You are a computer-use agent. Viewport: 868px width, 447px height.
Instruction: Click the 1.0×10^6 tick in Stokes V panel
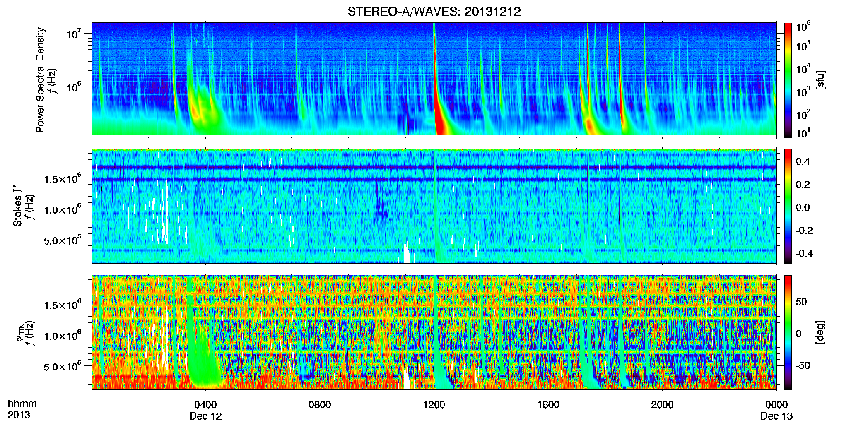63,210
